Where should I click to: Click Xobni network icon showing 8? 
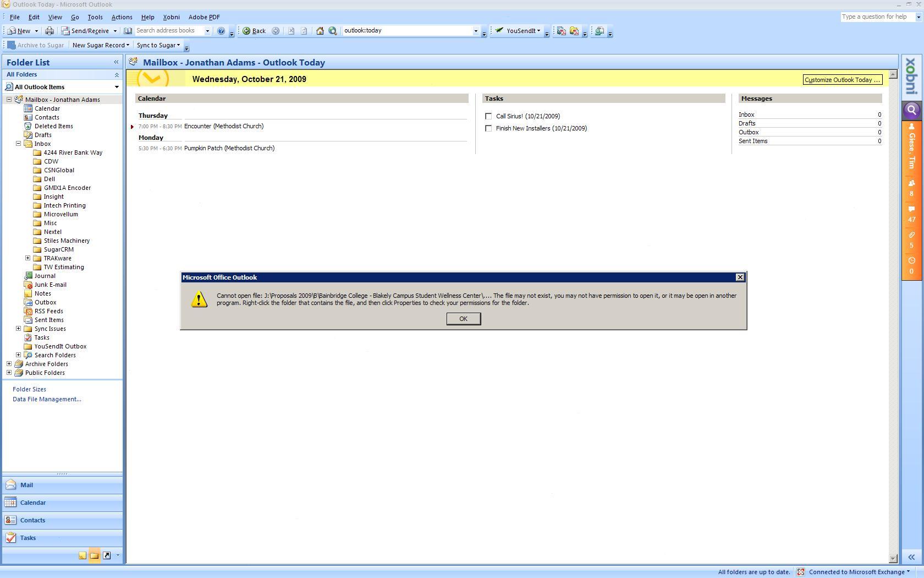(911, 188)
